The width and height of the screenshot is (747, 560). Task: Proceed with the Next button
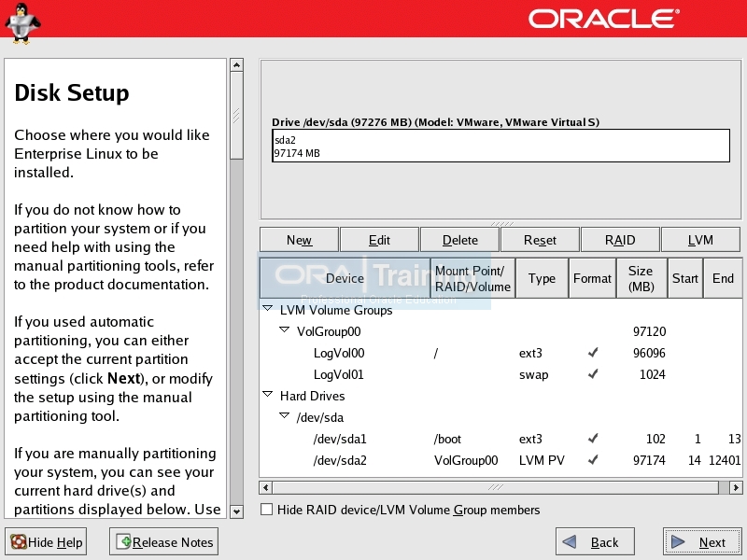click(702, 542)
